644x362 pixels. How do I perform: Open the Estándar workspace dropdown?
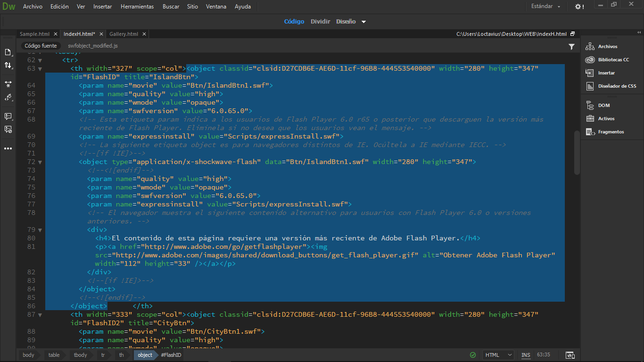click(x=545, y=7)
